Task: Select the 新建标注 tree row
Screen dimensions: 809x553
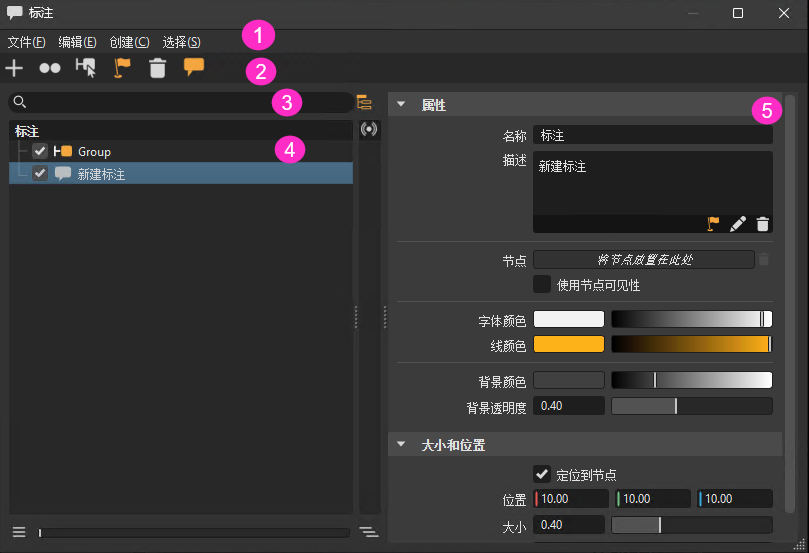Action: [x=181, y=173]
